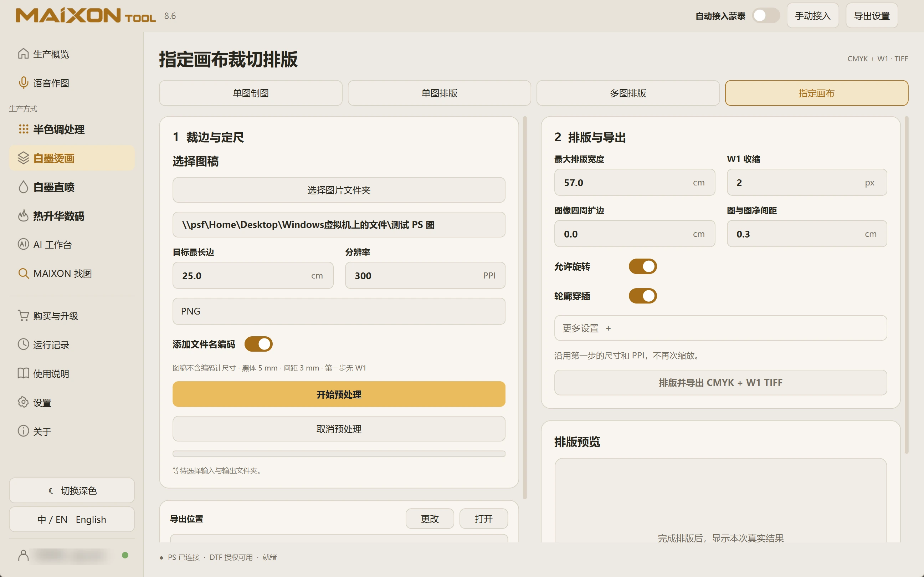Click the 最大排版宽度 input field
Viewport: 924px width, 577px height.
coord(635,183)
